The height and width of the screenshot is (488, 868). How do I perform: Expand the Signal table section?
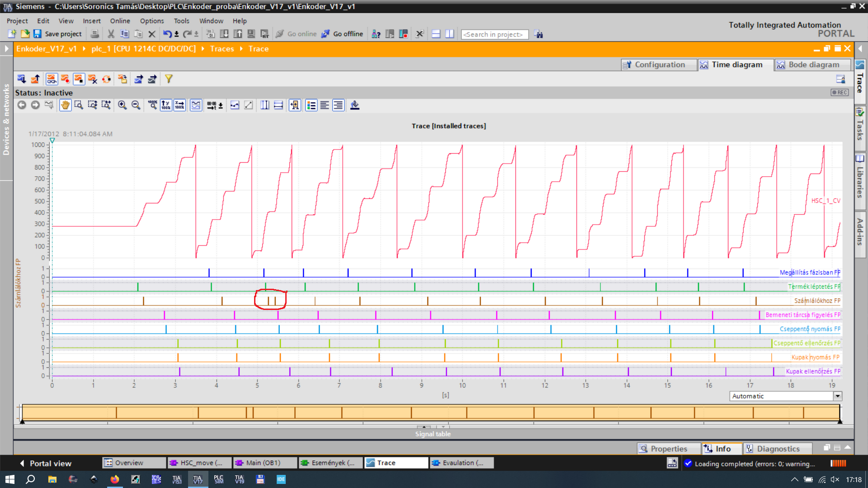(x=433, y=434)
